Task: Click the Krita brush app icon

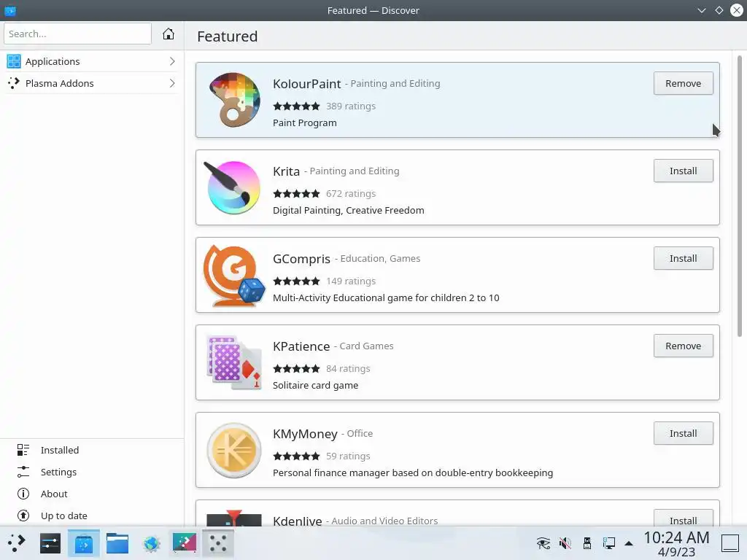Action: (x=233, y=187)
